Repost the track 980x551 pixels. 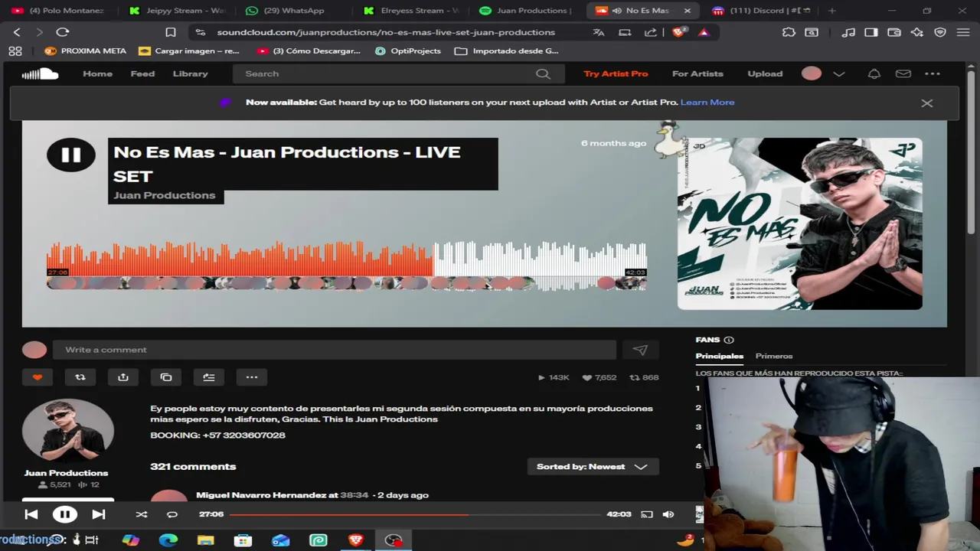[80, 377]
